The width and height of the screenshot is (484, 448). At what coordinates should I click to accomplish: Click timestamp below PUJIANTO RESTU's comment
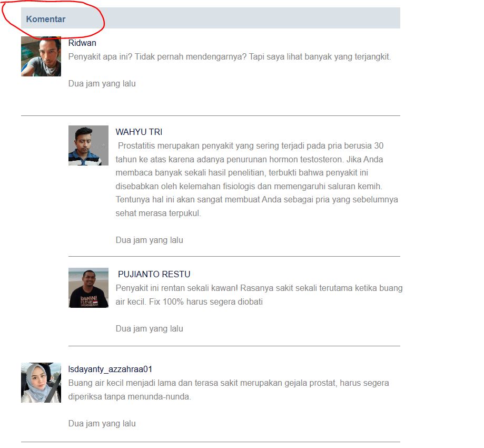(150, 329)
